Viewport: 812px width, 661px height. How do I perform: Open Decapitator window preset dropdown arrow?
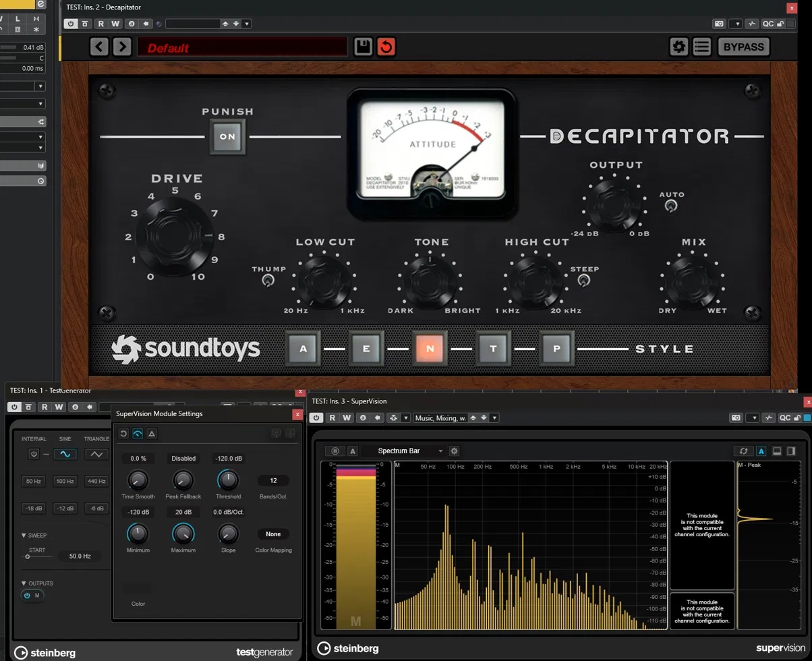(x=247, y=24)
